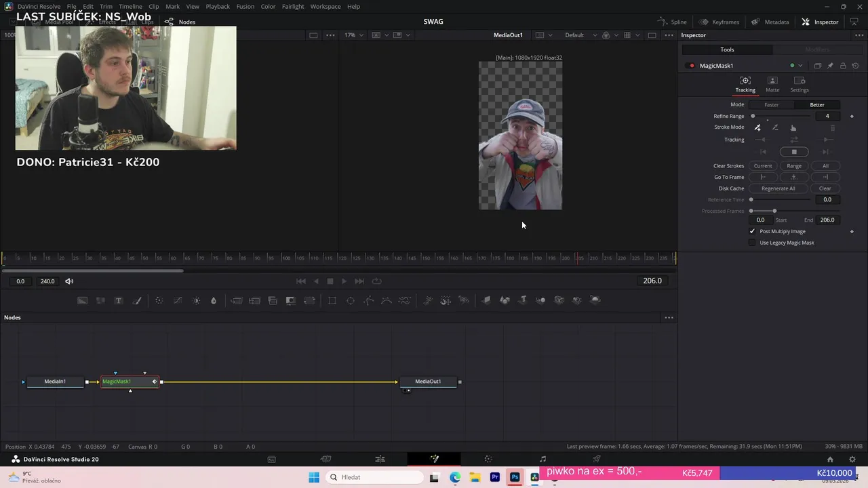Viewport: 868px width, 488px height.
Task: Open the Default viewer LUT dropdown
Action: point(580,35)
